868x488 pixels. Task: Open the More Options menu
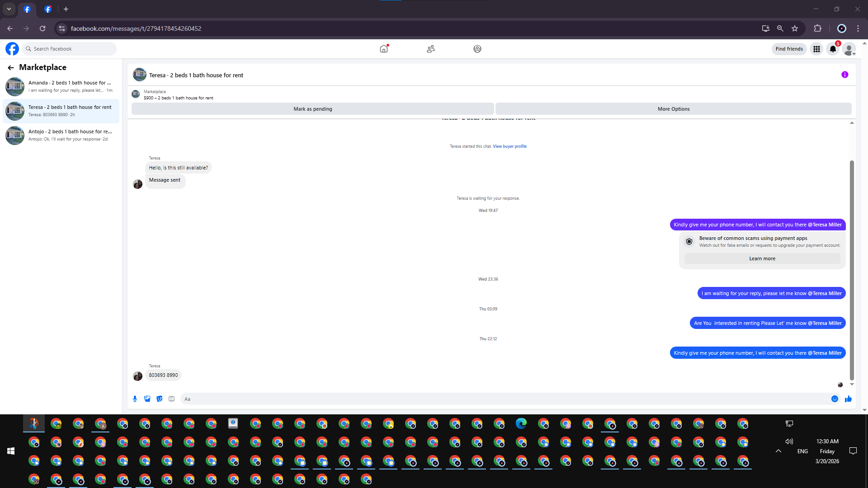tap(673, 109)
